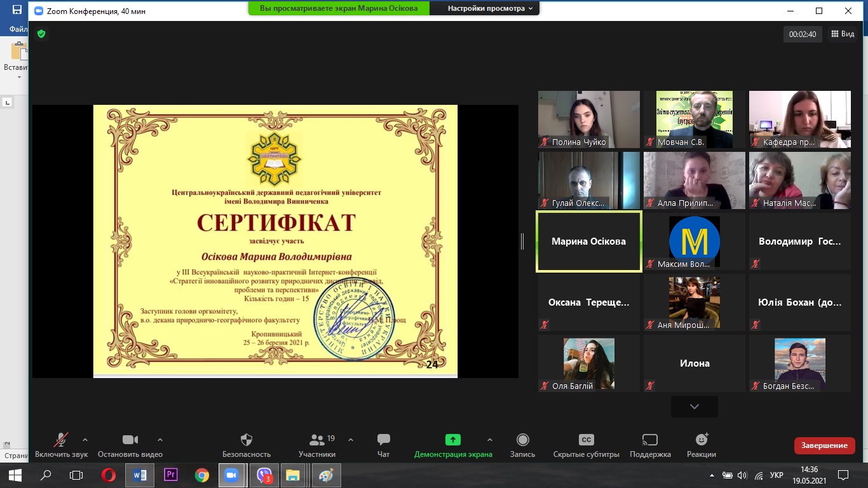Viewport: 868px width, 488px height.
Task: Open the Поддержка icon in toolbar
Action: point(650,440)
